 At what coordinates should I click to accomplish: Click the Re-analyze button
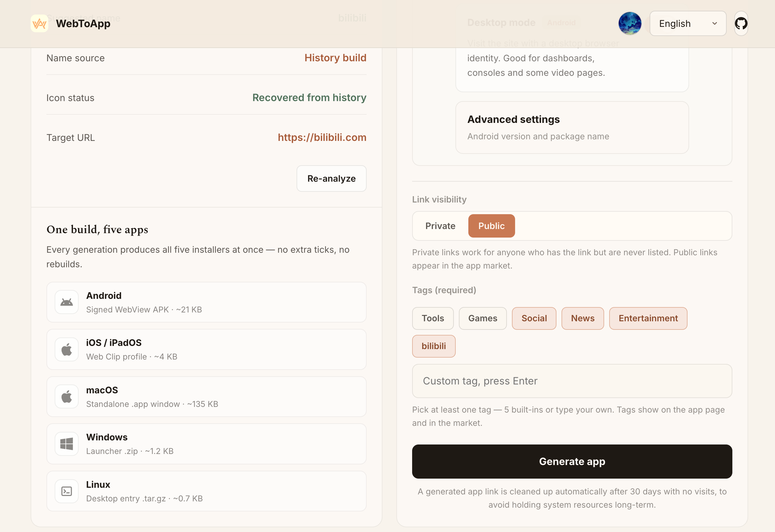331,178
